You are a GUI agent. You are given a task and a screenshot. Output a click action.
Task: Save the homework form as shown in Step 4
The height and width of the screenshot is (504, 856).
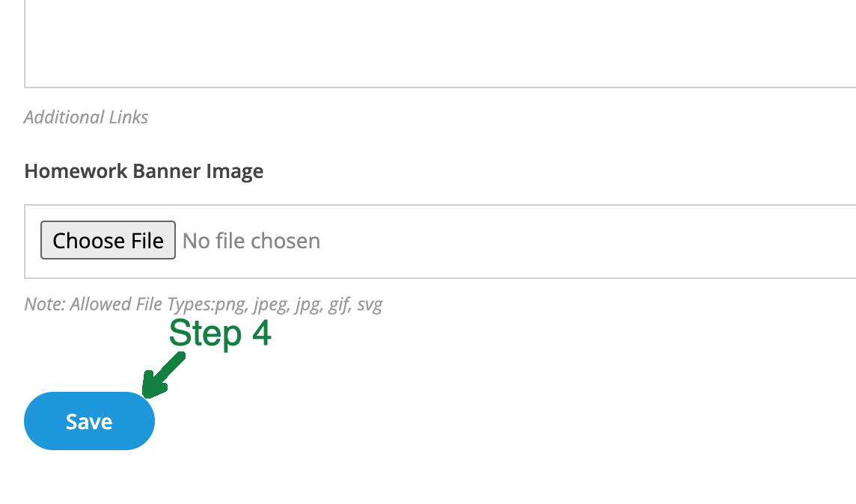(x=89, y=420)
